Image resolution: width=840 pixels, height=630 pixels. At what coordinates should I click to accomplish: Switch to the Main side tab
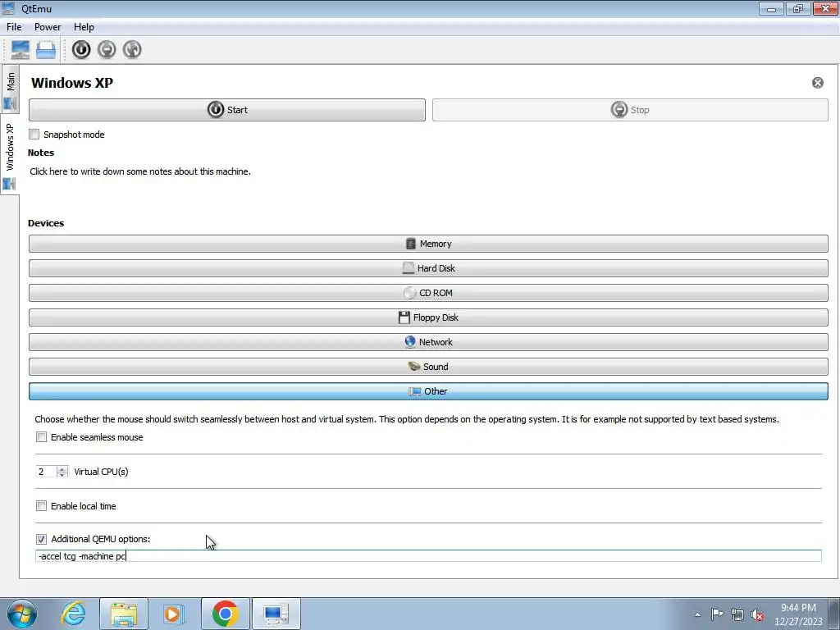click(10, 89)
